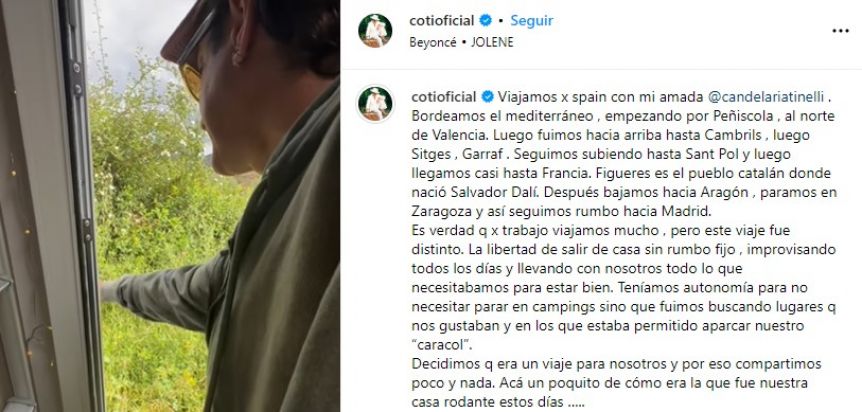
Task: Open the three-dots more options menu
Action: (x=840, y=31)
